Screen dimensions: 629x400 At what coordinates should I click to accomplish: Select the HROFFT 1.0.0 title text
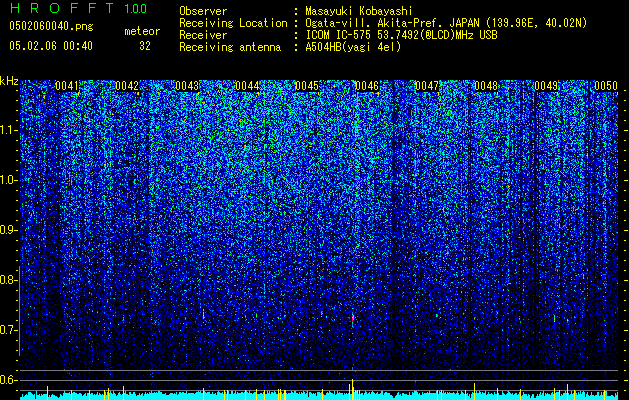[x=78, y=8]
